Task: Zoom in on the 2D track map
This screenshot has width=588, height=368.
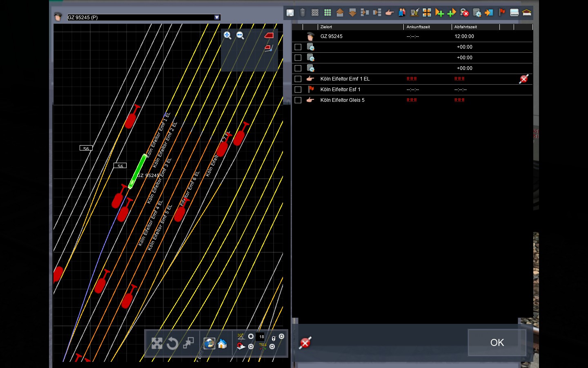Action: [x=227, y=36]
